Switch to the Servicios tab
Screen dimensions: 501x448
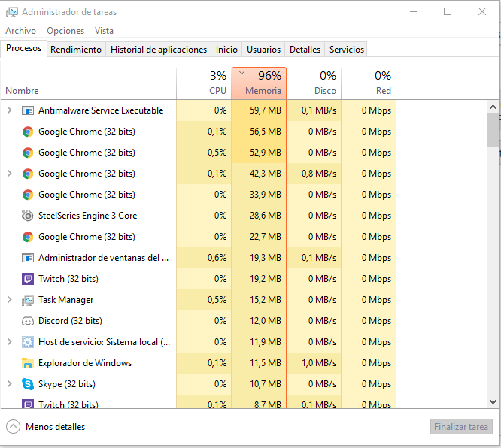pyautogui.click(x=347, y=50)
